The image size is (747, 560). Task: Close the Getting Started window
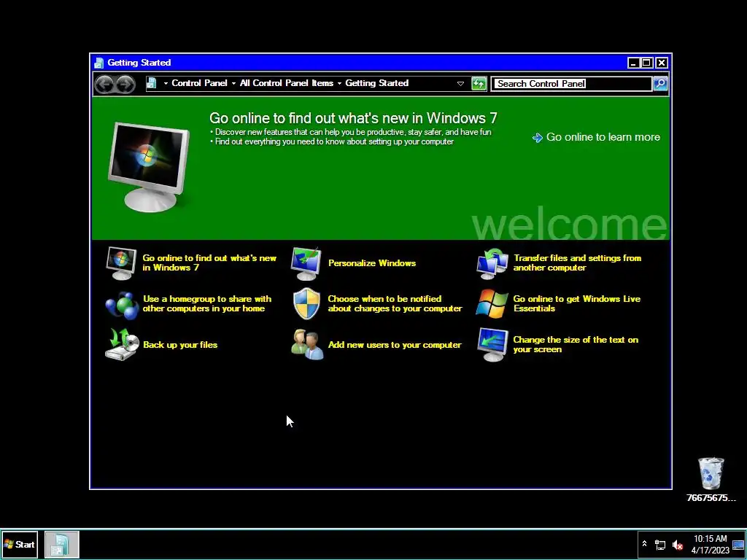click(x=661, y=63)
